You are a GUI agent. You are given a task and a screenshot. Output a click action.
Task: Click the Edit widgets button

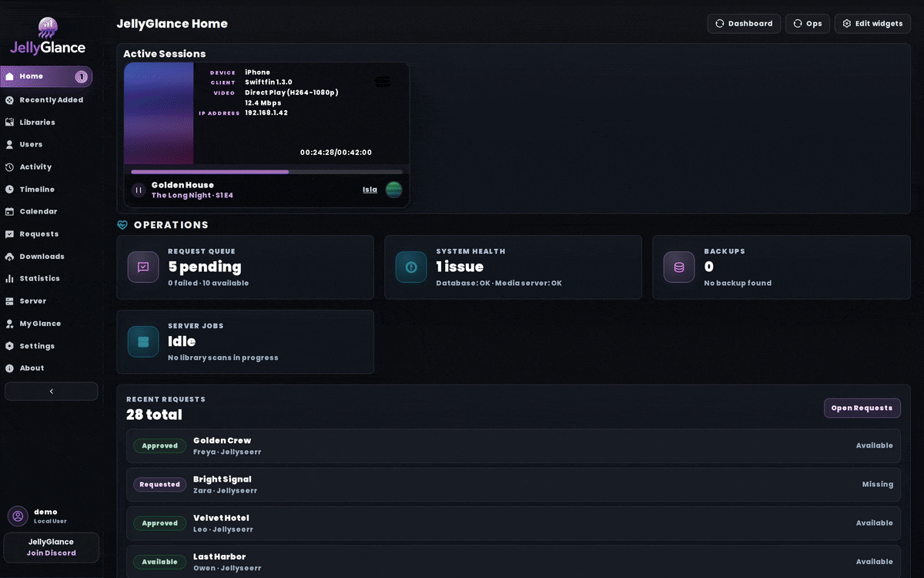tap(872, 24)
